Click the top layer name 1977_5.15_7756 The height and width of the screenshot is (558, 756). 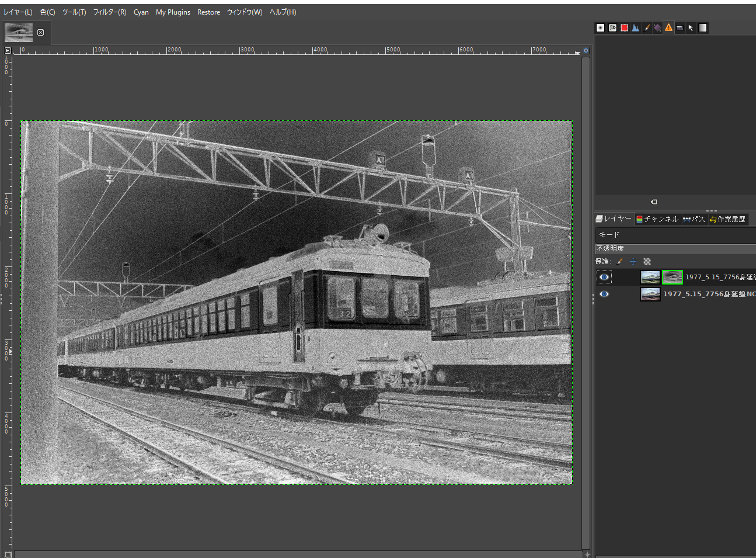(720, 278)
